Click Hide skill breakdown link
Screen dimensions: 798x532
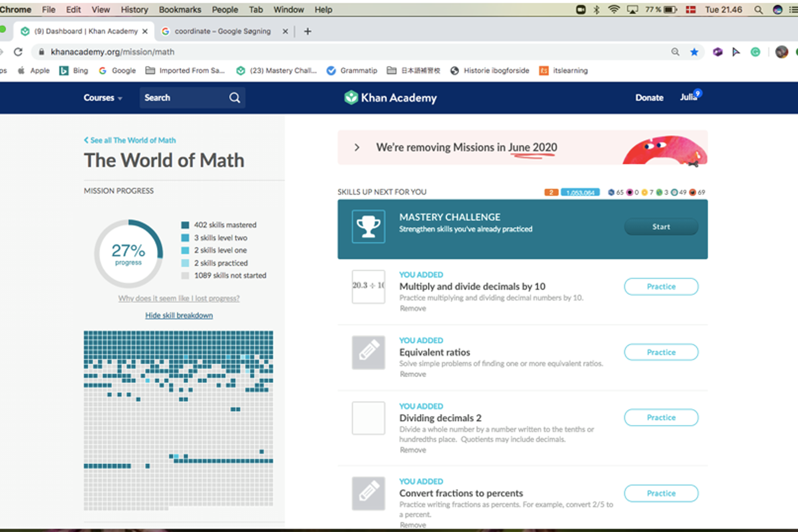tap(179, 315)
